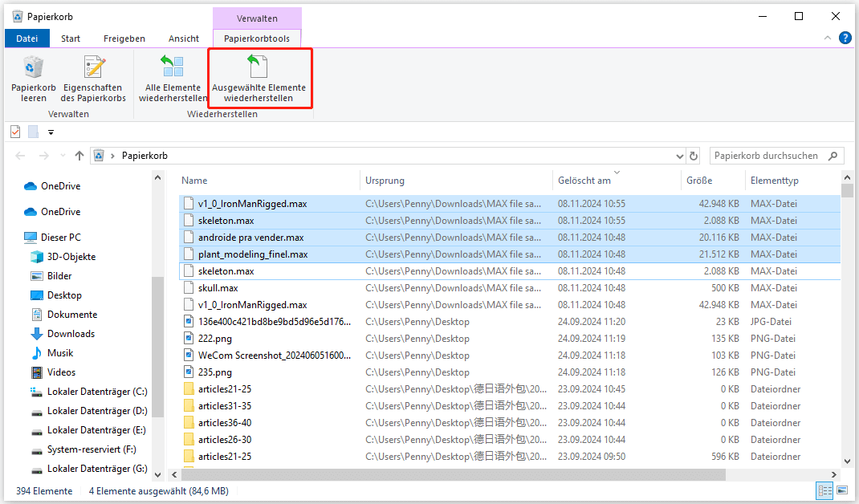Click the horizontal scrollbar thumb
This screenshot has width=859, height=504.
pyautogui.click(x=454, y=475)
